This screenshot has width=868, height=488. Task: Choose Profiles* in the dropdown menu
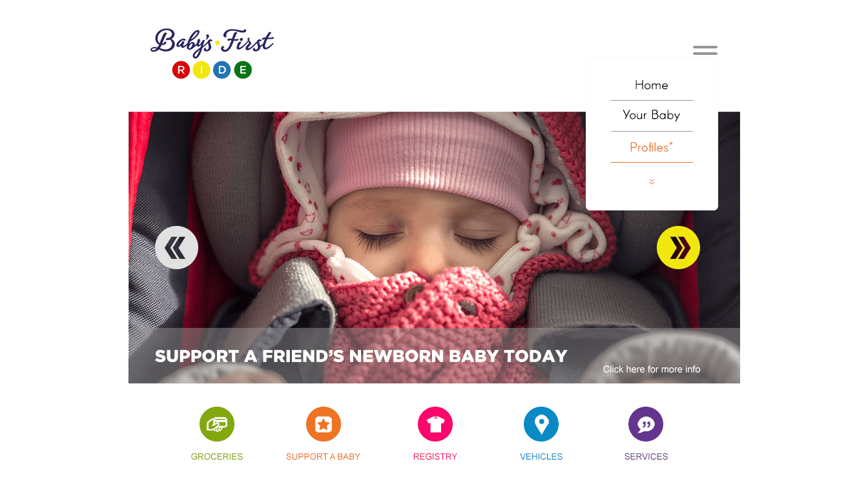(x=652, y=147)
